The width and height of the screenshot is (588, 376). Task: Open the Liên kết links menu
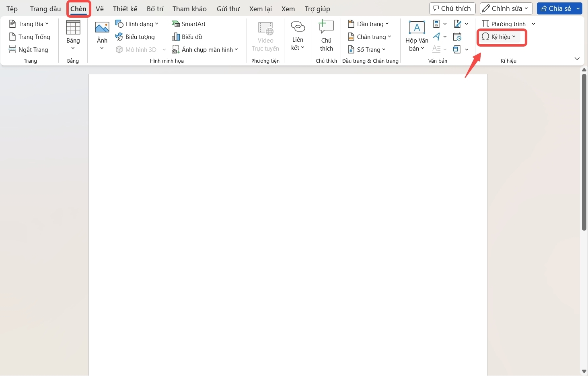298,36
